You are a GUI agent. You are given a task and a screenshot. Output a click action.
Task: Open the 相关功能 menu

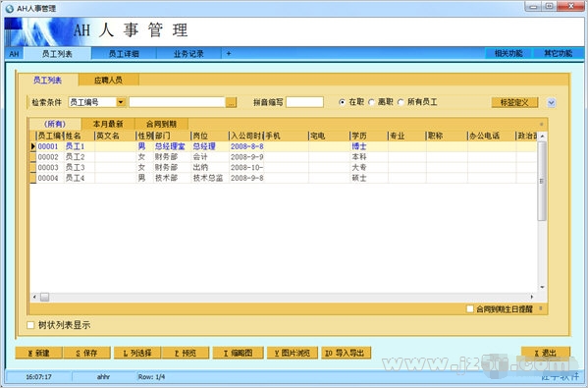[x=508, y=53]
